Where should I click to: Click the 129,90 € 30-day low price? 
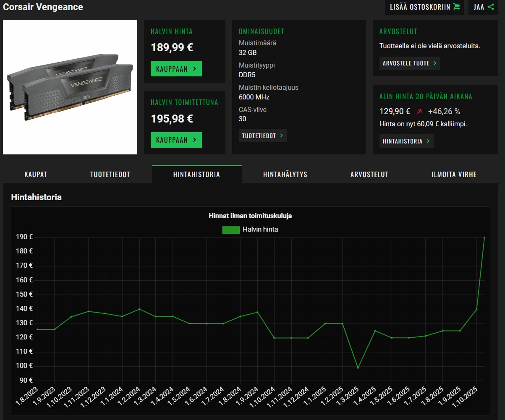(x=395, y=112)
